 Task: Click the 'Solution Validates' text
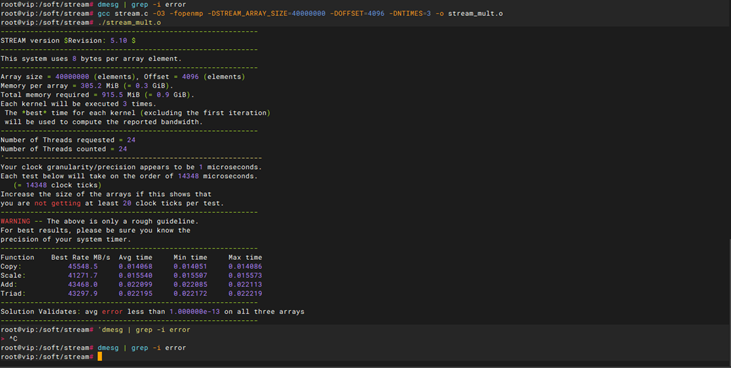[x=40, y=312]
